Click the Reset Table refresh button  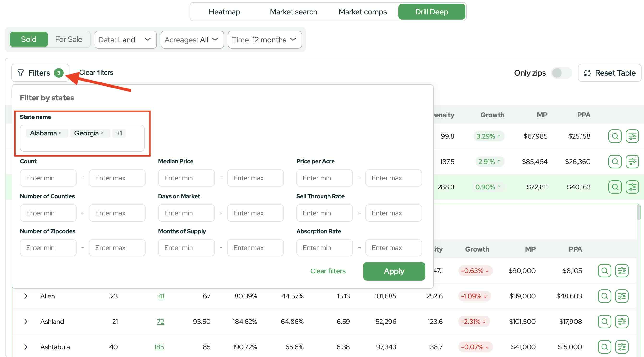pyautogui.click(x=609, y=73)
